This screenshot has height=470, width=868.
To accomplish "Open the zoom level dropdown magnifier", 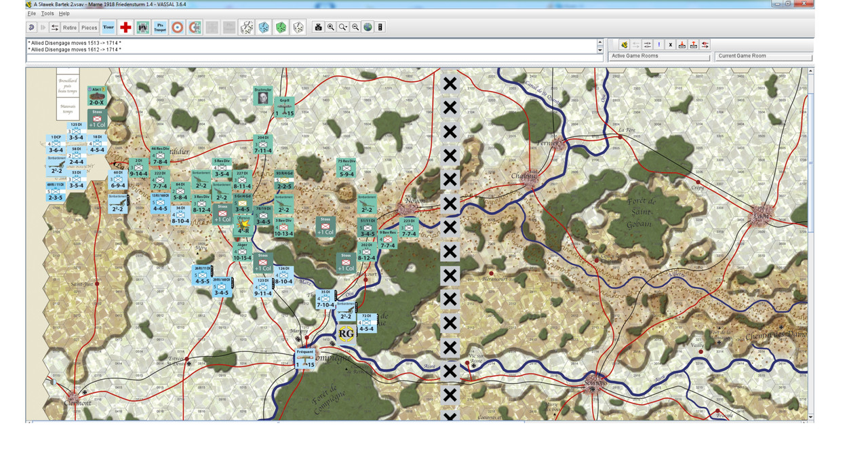I will click(x=343, y=27).
